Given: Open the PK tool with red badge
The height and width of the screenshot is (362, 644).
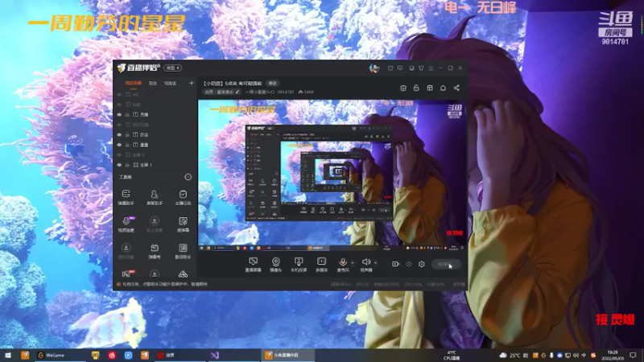Looking at the screenshot, I should coord(126,274).
